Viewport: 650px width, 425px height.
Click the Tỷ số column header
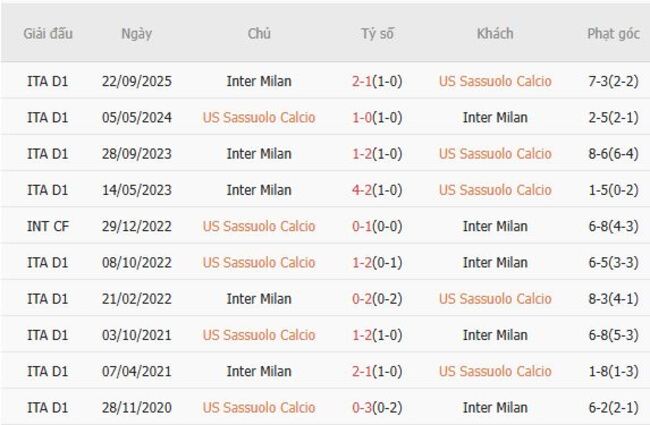pos(377,34)
